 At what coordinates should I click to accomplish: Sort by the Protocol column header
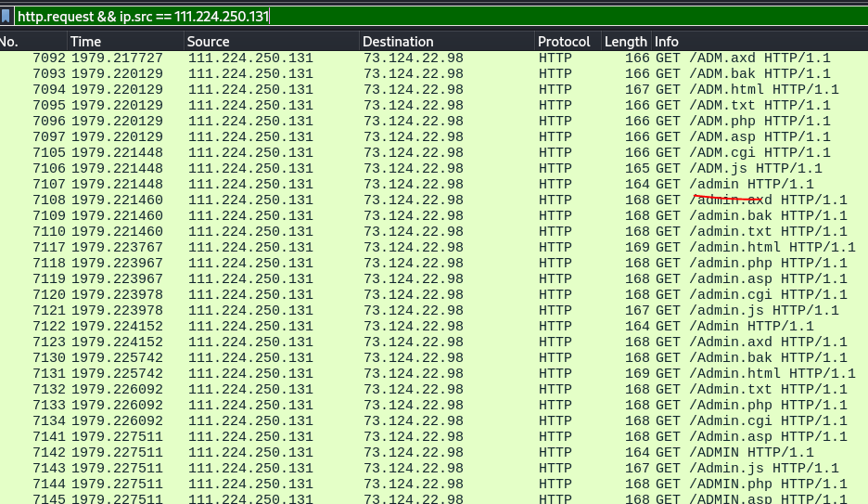(567, 42)
